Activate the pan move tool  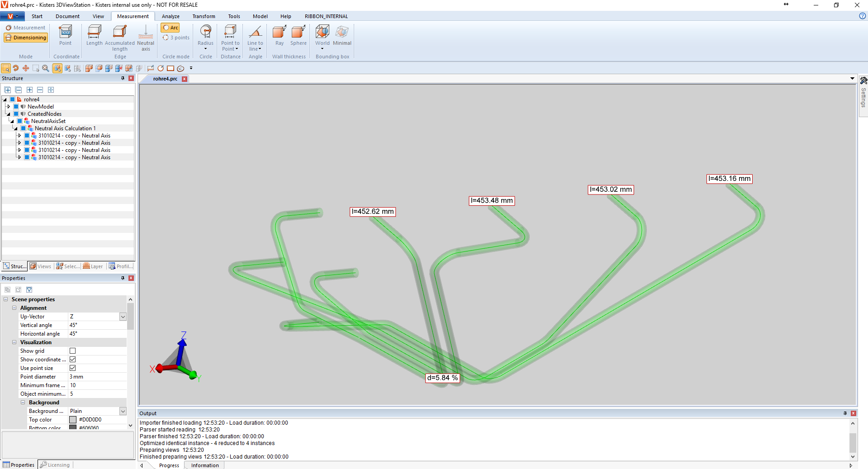(26, 68)
